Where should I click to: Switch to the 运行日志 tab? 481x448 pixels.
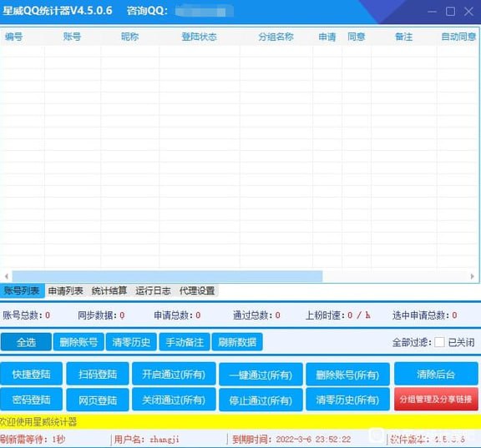click(x=153, y=291)
